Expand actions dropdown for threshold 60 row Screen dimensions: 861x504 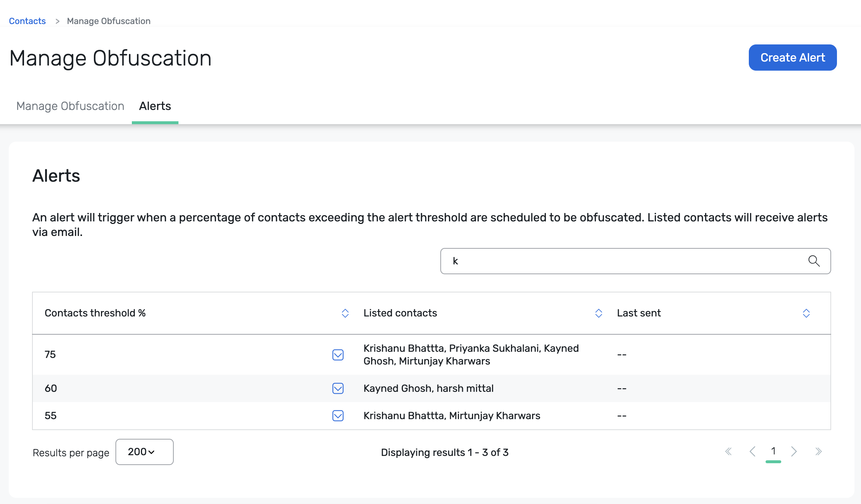(338, 388)
